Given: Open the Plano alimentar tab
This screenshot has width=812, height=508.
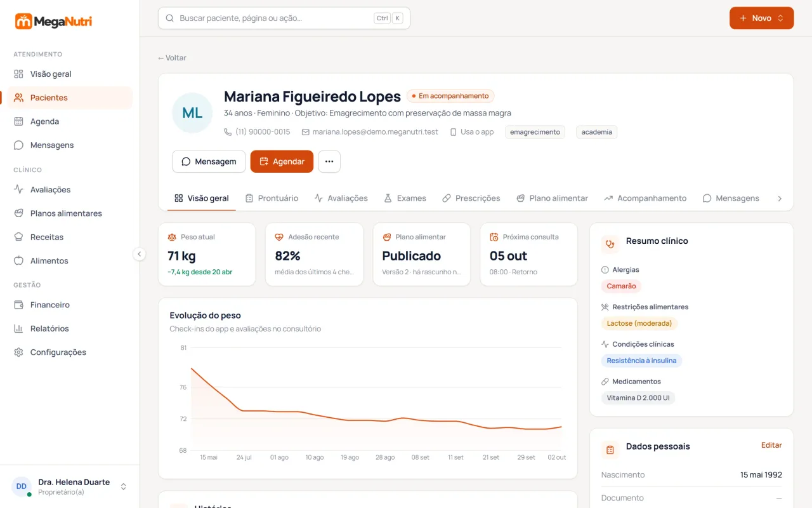Looking at the screenshot, I should (553, 199).
